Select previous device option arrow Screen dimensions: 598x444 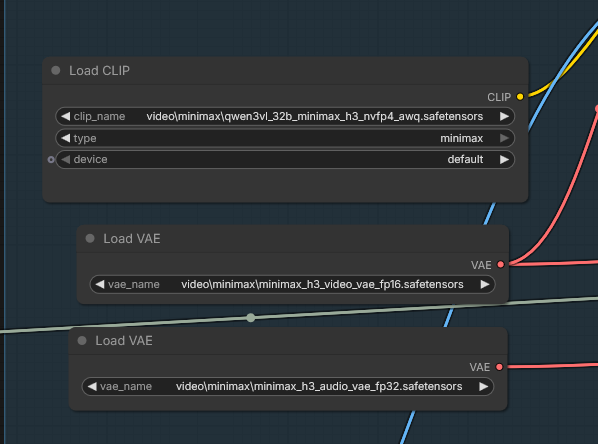coord(66,159)
